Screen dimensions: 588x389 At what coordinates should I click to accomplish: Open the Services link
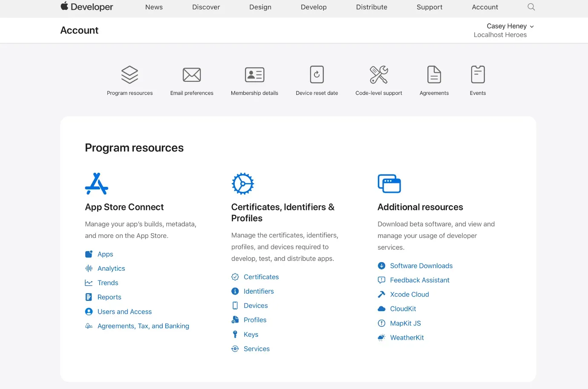pos(257,349)
